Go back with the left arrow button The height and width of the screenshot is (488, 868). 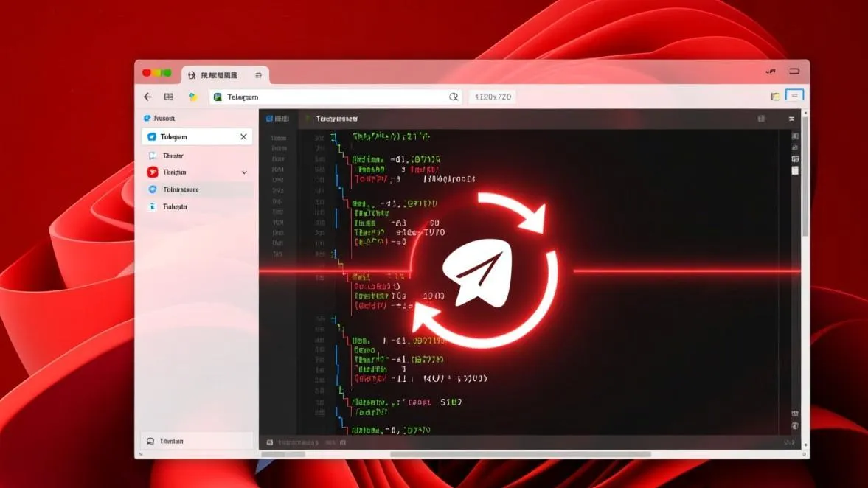coord(147,97)
